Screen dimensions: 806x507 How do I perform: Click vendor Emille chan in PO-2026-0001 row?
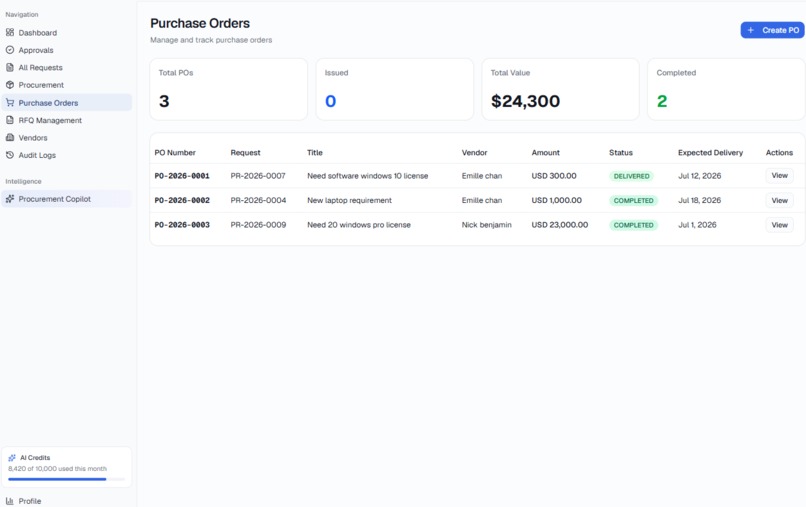(x=482, y=176)
